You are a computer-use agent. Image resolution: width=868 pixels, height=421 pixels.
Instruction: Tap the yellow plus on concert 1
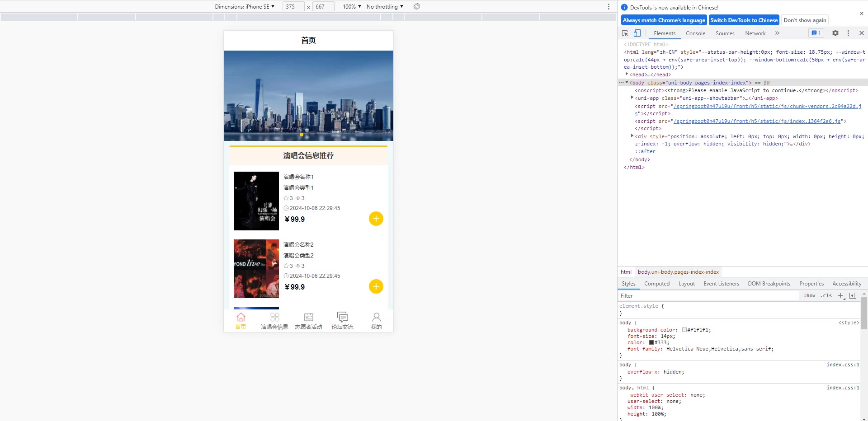(x=376, y=219)
